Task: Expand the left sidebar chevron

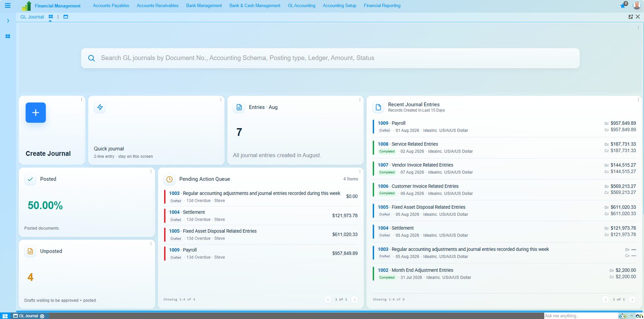Action: click(x=8, y=21)
